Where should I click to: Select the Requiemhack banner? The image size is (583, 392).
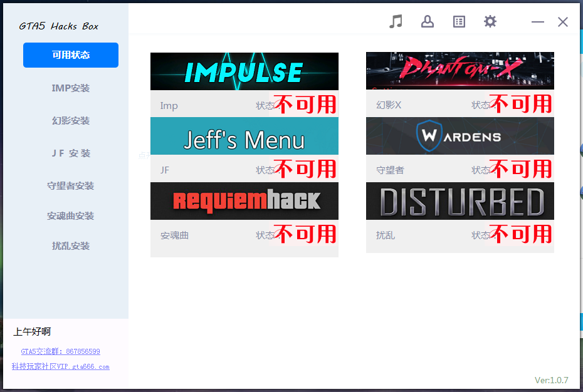244,201
